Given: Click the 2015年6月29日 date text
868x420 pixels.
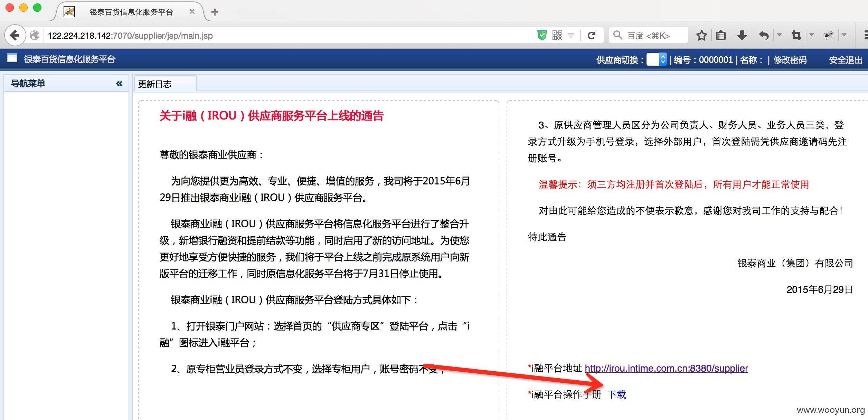Looking at the screenshot, I should (x=820, y=289).
